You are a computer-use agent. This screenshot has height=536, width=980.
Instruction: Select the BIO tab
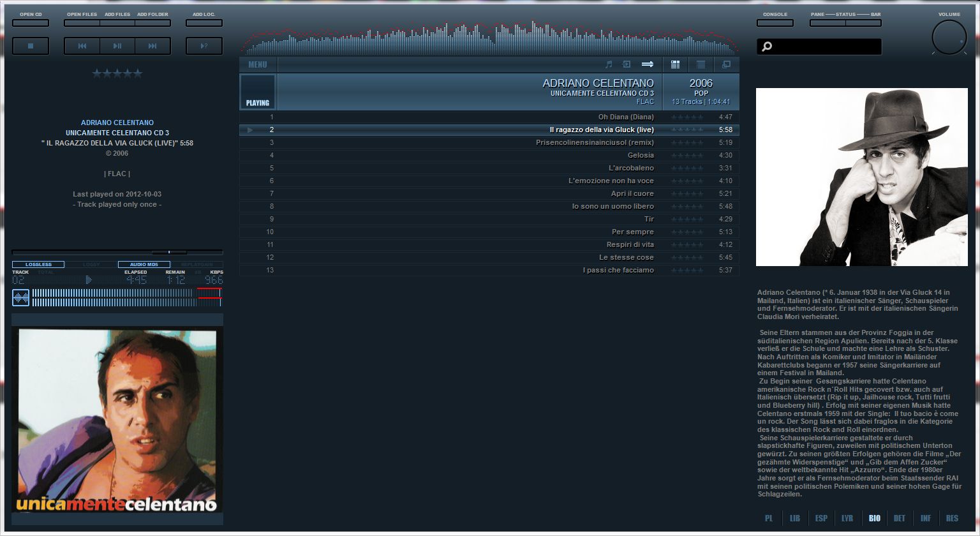pos(874,518)
